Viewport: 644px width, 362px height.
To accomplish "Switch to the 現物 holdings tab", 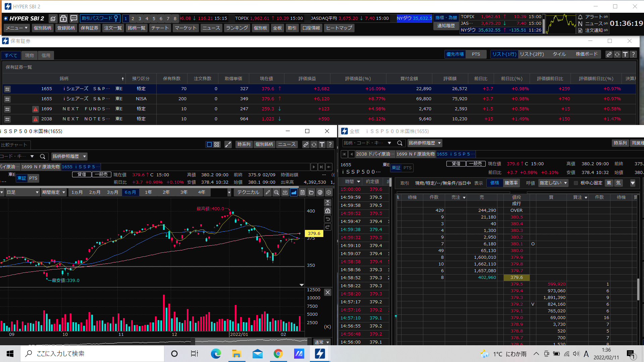I will [30, 56].
